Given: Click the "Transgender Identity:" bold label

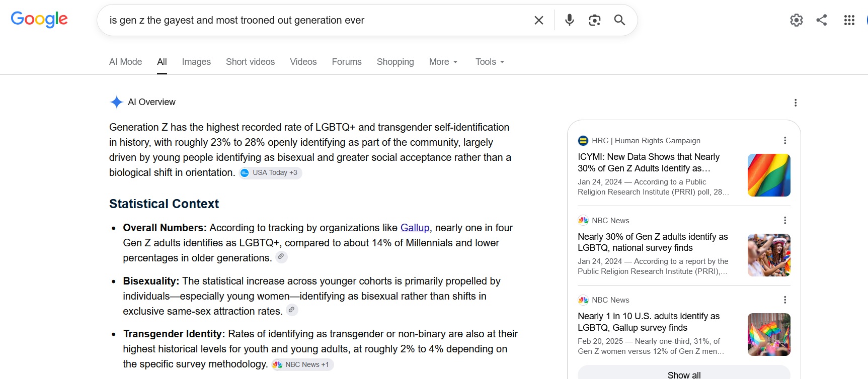Looking at the screenshot, I should click(x=174, y=334).
